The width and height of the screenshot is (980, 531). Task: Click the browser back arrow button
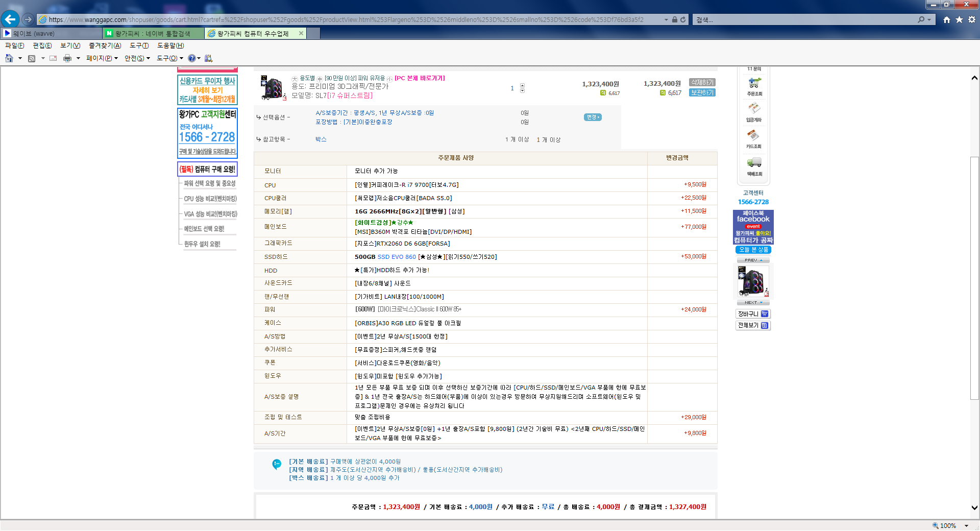coord(10,19)
